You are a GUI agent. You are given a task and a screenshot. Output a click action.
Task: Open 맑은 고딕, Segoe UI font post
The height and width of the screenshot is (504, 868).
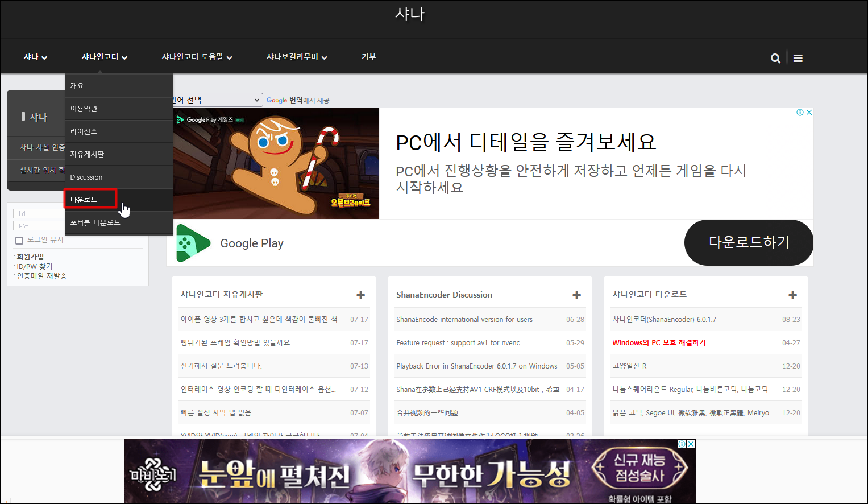pos(691,413)
